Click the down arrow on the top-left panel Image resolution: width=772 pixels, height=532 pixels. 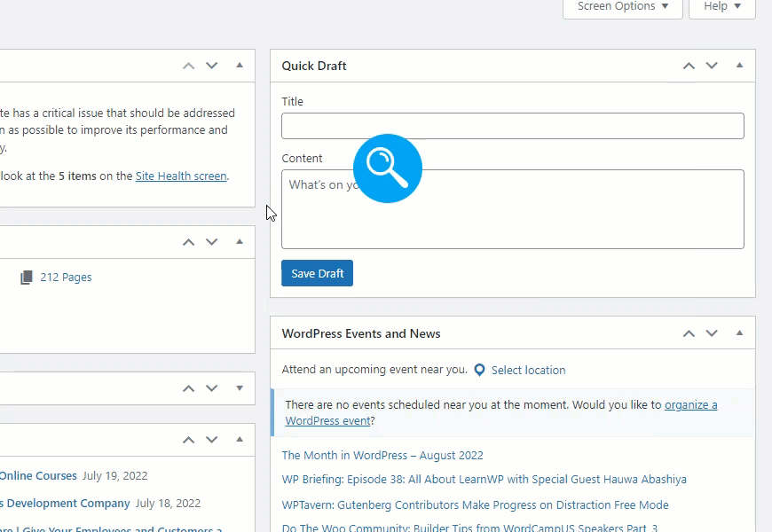pyautogui.click(x=211, y=65)
